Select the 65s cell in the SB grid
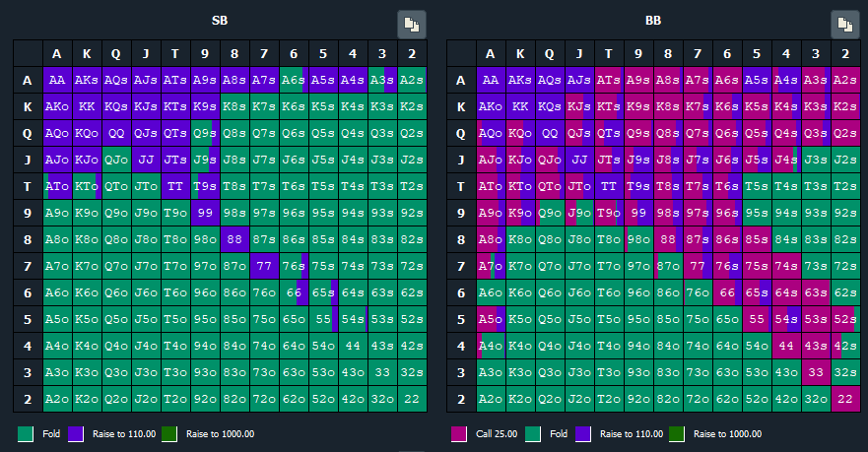The height and width of the screenshot is (452, 868). (x=323, y=292)
